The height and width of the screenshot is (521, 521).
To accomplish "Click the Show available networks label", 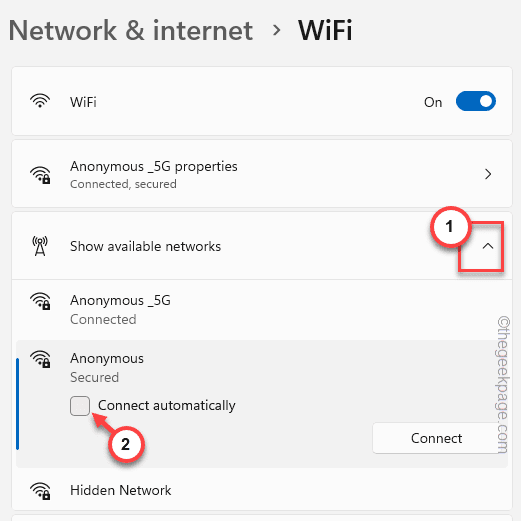I will [145, 246].
